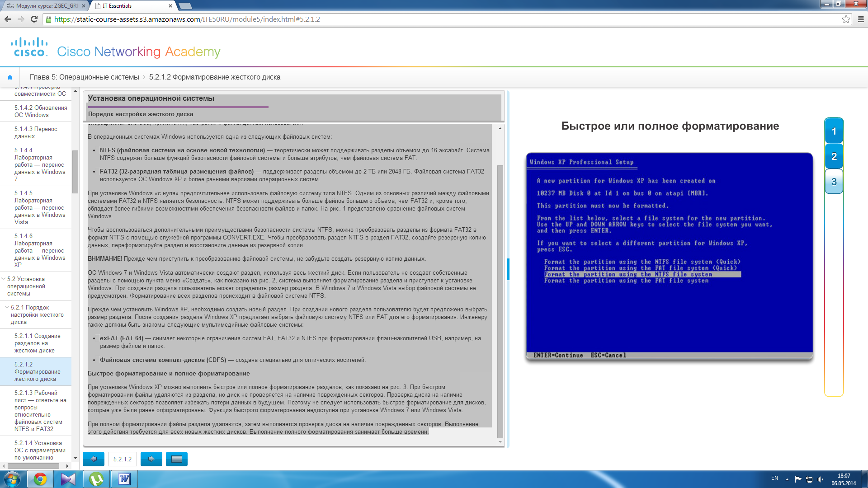Open Google Chrome from the taskbar
Image resolution: width=868 pixels, height=488 pixels.
click(40, 479)
